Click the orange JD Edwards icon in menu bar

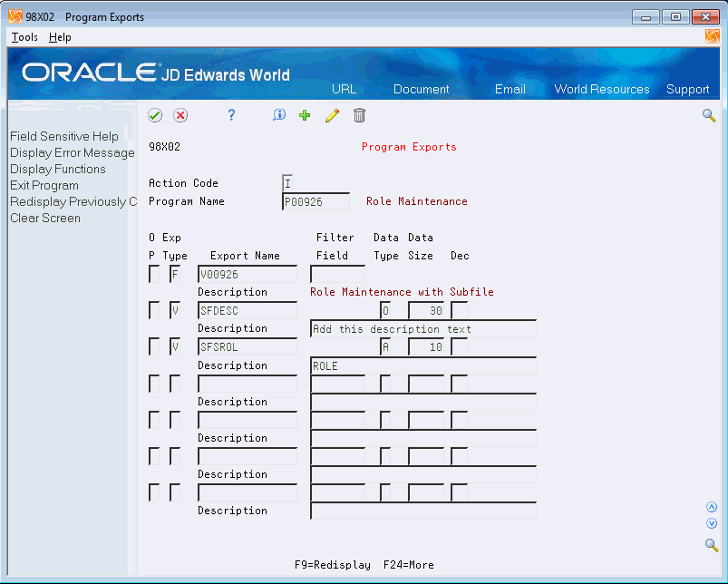click(713, 36)
